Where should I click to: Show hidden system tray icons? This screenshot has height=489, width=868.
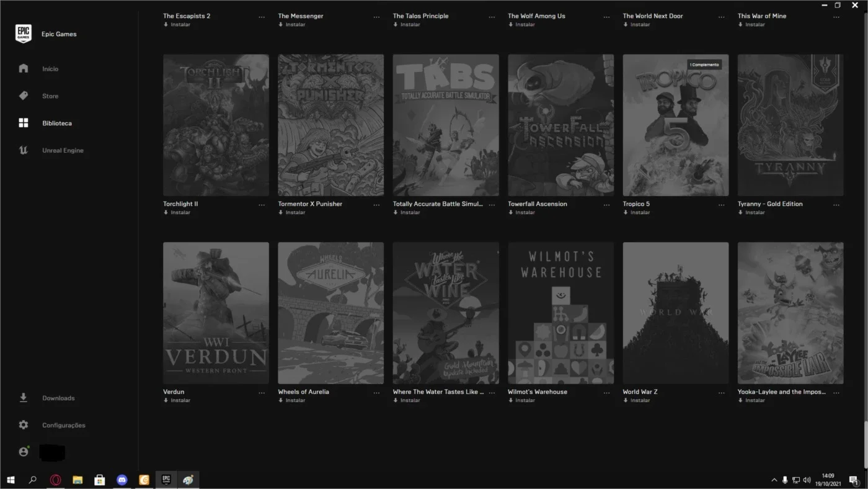click(774, 480)
